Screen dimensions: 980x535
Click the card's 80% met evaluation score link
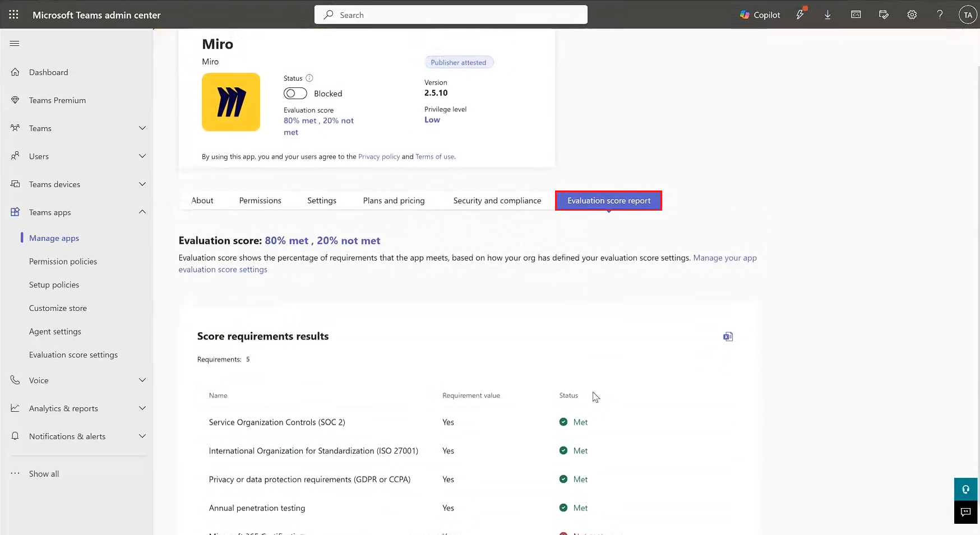(x=318, y=127)
